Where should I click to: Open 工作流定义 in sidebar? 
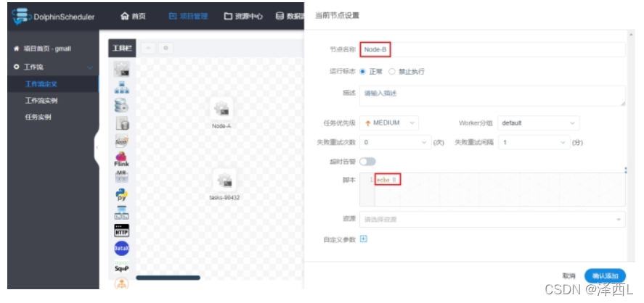tap(41, 84)
